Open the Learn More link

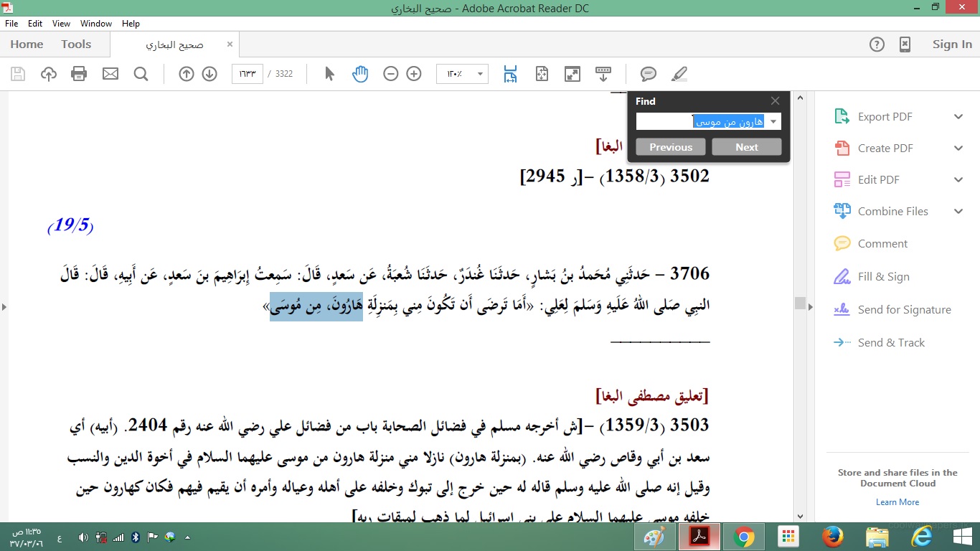[897, 502]
